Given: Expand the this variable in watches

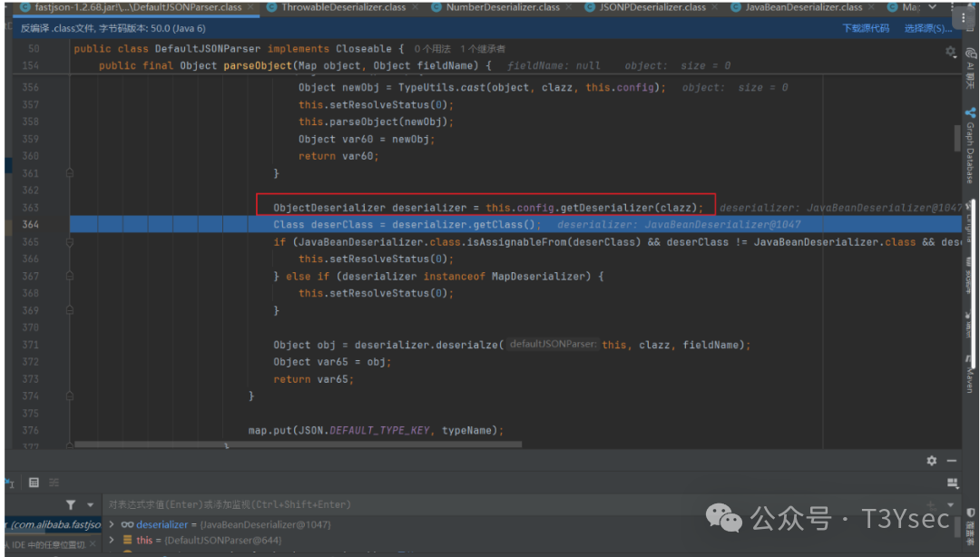Looking at the screenshot, I should point(112,540).
